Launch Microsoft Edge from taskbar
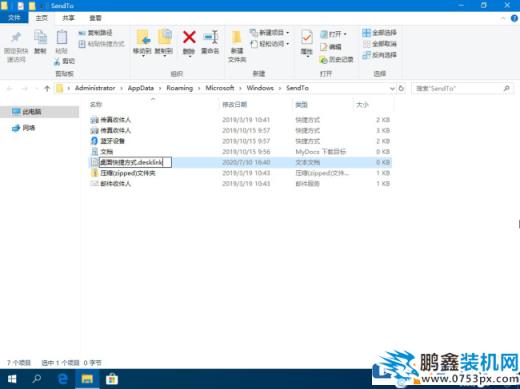This screenshot has width=520, height=389. (62, 379)
